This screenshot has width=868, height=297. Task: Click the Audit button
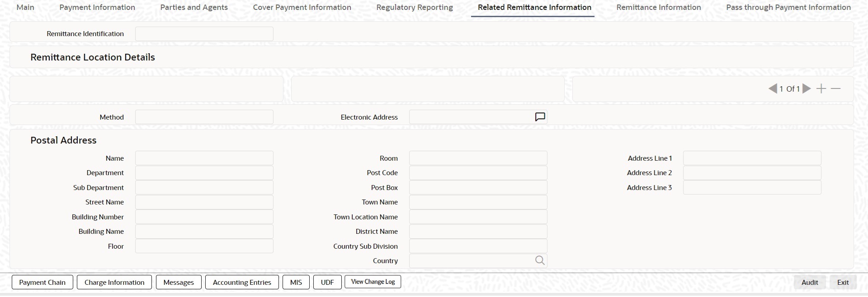pos(810,282)
